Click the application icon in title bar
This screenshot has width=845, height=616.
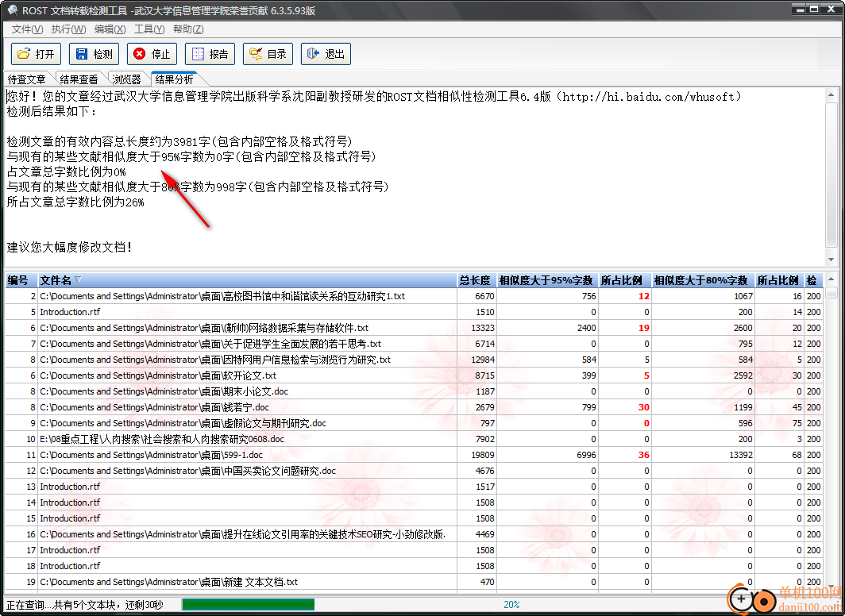click(12, 10)
